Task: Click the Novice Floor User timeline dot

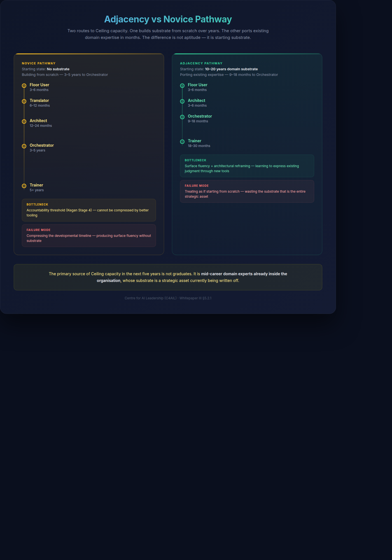Action: pos(24,86)
